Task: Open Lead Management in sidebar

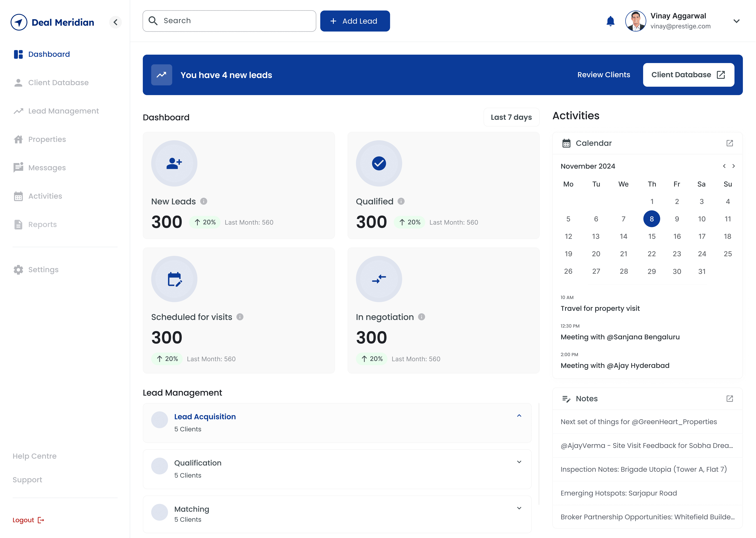Action: pos(63,111)
